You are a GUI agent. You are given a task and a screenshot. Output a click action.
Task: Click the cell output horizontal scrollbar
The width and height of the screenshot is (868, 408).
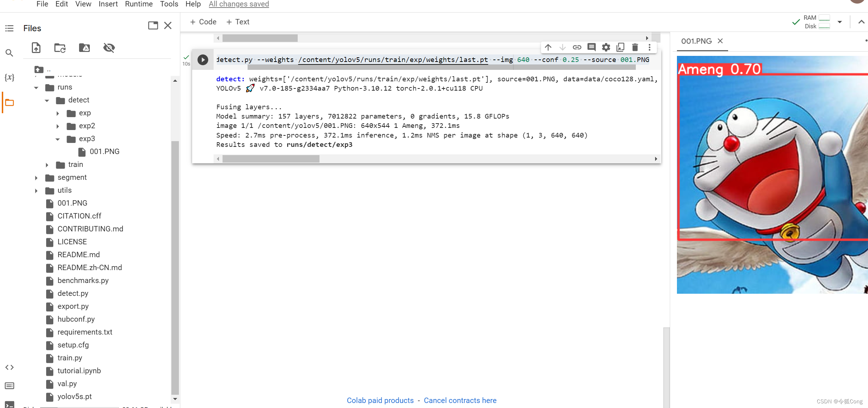click(271, 159)
